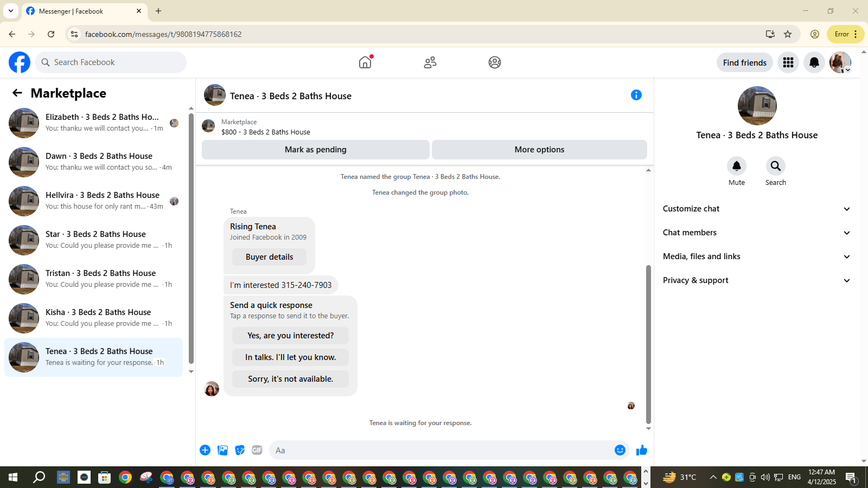
Task: Click the chat messages scrollbar thumb
Action: (648, 344)
